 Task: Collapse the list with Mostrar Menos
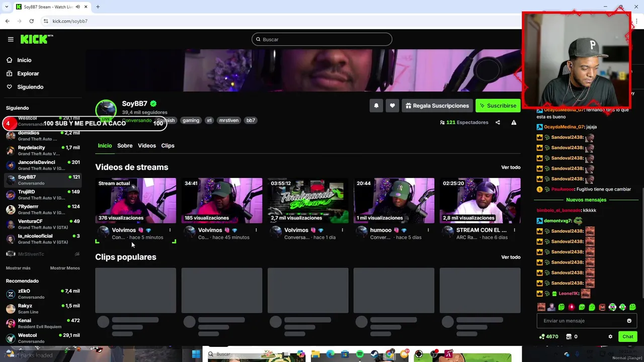(x=65, y=268)
